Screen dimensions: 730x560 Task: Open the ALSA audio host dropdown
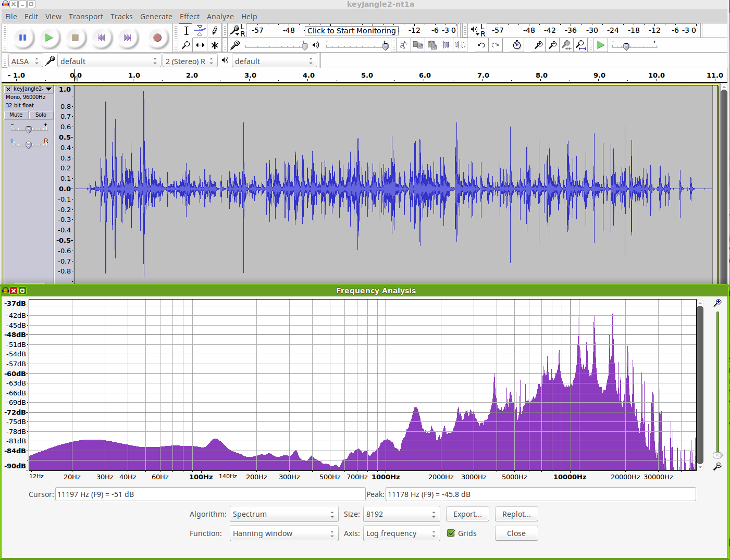pyautogui.click(x=25, y=61)
